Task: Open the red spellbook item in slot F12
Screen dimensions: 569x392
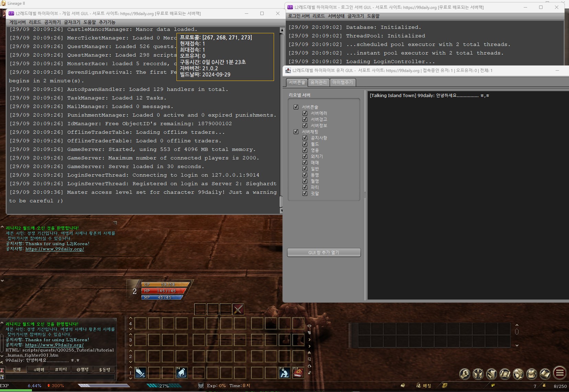Action: click(x=298, y=372)
